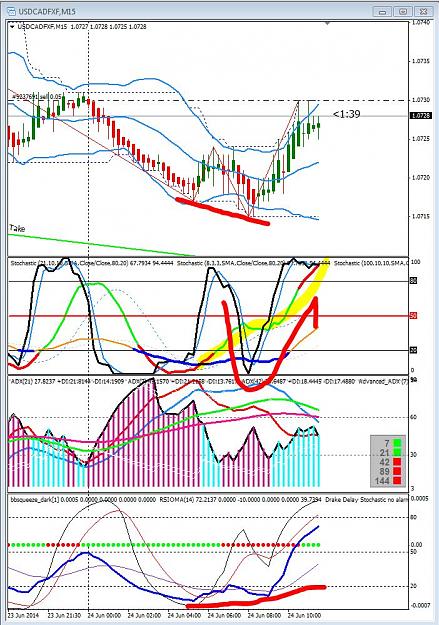439x625 pixels.
Task: Click the Advanced_ADX (7) indicator label
Action: click(x=383, y=381)
